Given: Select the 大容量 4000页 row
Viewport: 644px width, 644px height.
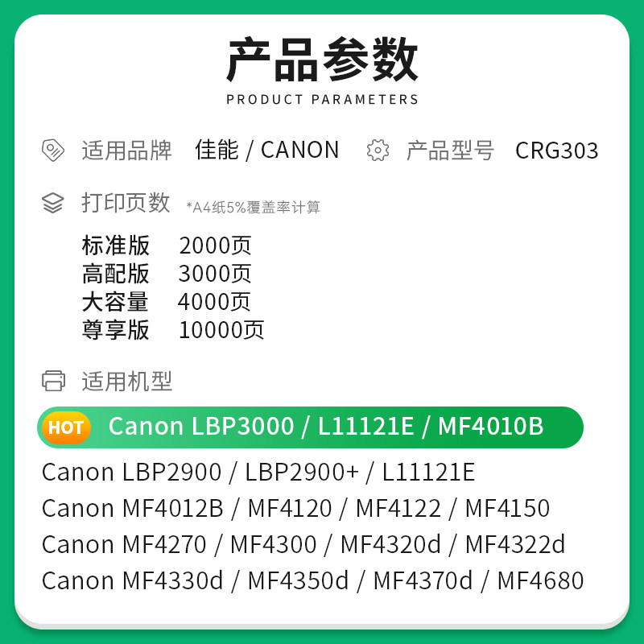Looking at the screenshot, I should point(167,302).
